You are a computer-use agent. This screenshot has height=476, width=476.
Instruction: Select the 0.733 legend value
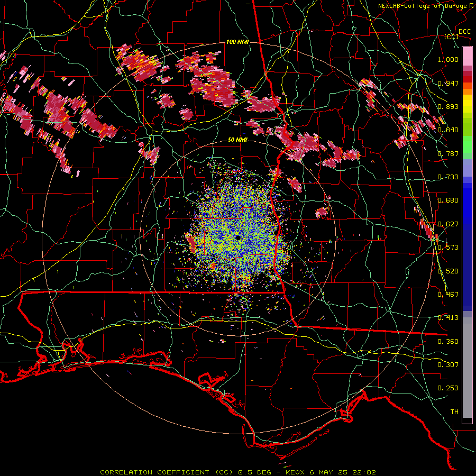click(x=448, y=177)
